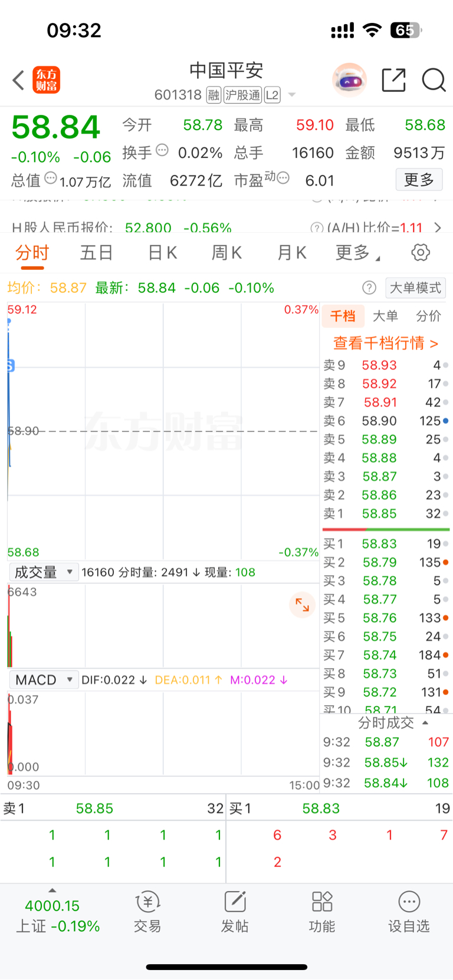Tap the 上证 4000.15 index ticker
453x980 pixels.
click(x=58, y=916)
